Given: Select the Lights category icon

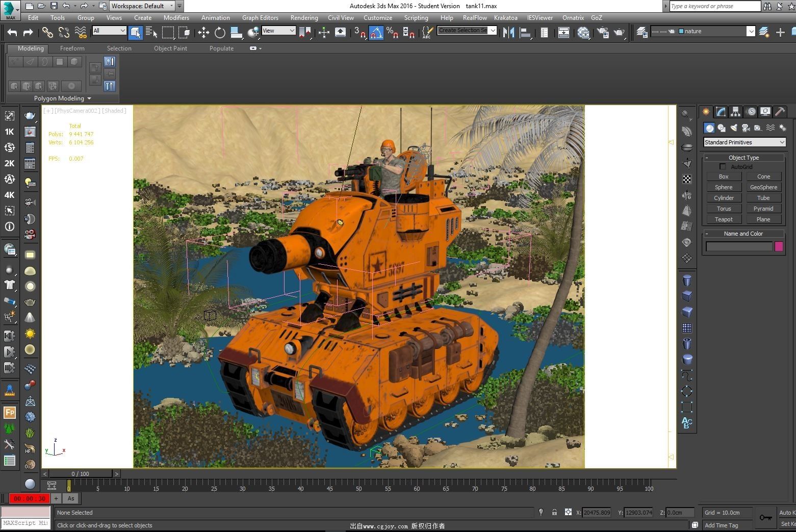Looking at the screenshot, I should click(734, 128).
